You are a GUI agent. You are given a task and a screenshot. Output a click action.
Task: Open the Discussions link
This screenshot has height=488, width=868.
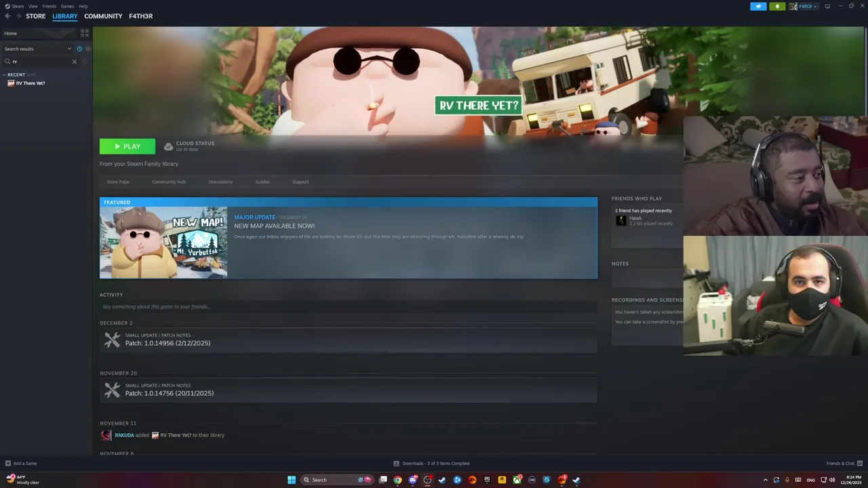[x=220, y=182]
